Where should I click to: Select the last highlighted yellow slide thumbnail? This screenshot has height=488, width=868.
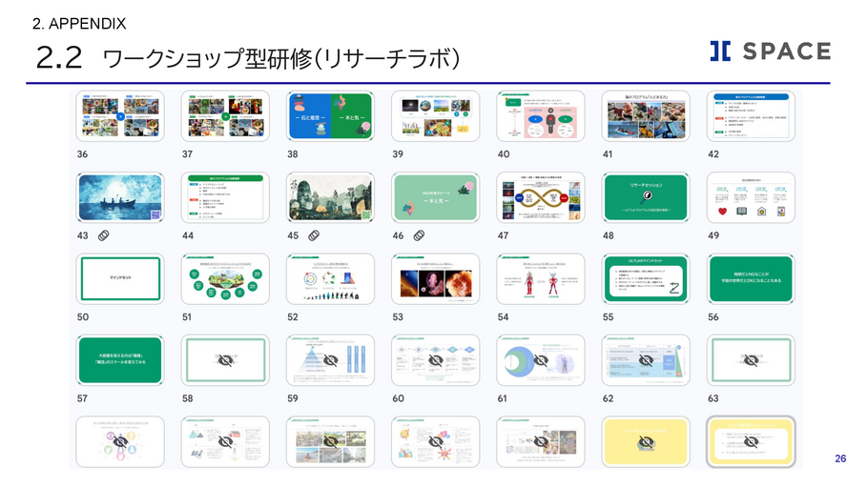751,441
